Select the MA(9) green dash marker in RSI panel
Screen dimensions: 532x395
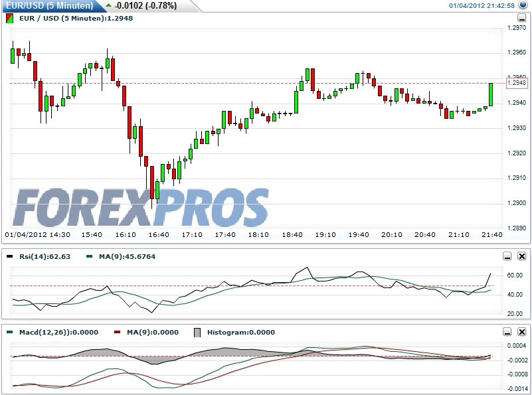click(x=89, y=255)
